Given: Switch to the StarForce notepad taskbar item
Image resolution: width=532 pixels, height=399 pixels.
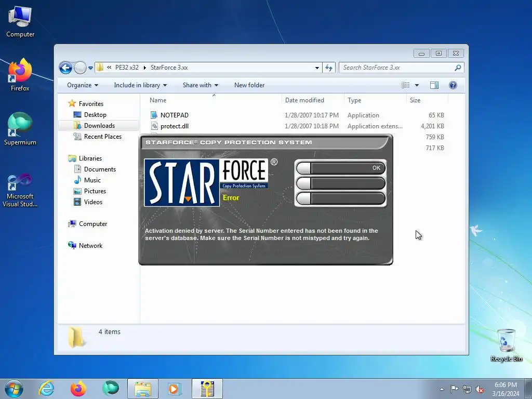Looking at the screenshot, I should point(207,389).
